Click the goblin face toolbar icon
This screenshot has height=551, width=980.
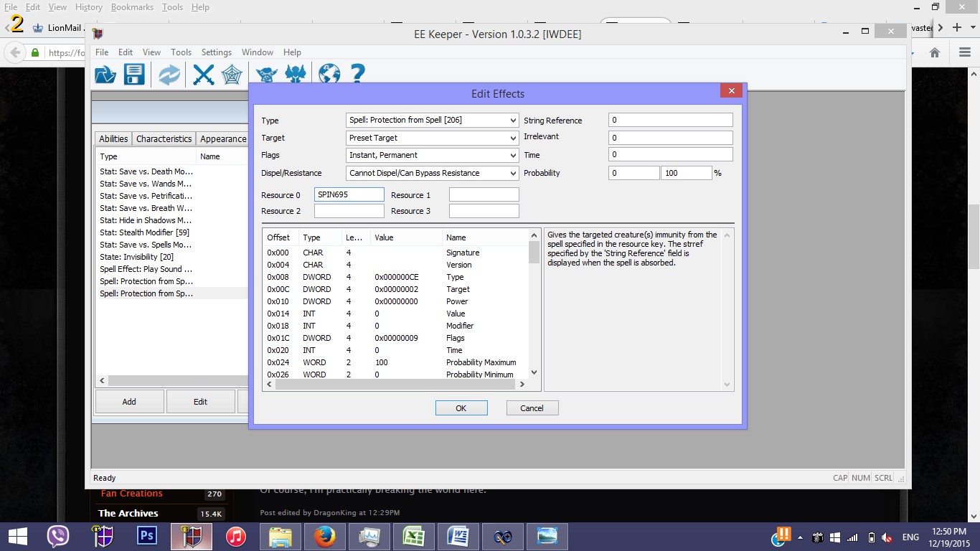[x=267, y=74]
